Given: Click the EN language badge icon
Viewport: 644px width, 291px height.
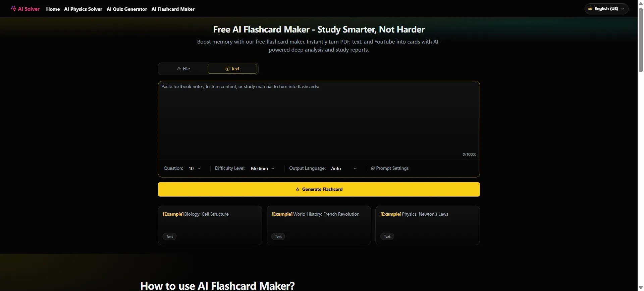Looking at the screenshot, I should [x=590, y=9].
